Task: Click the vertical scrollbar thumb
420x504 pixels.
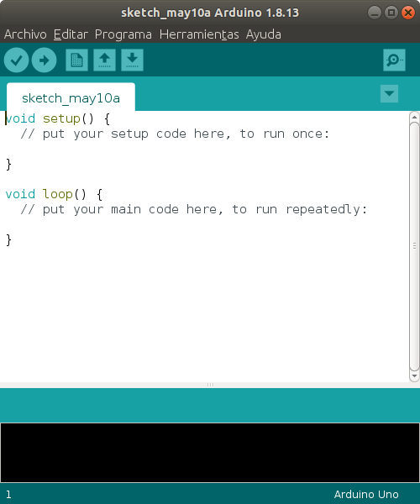Action: (x=414, y=246)
